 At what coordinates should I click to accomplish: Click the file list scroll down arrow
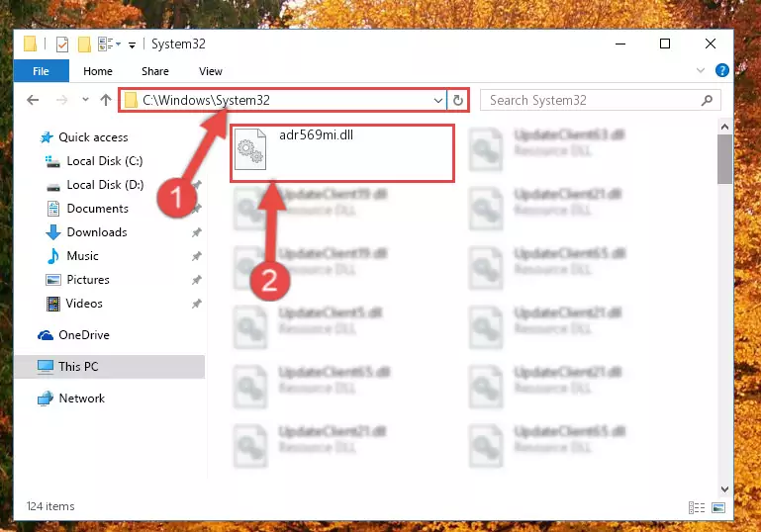pos(724,489)
